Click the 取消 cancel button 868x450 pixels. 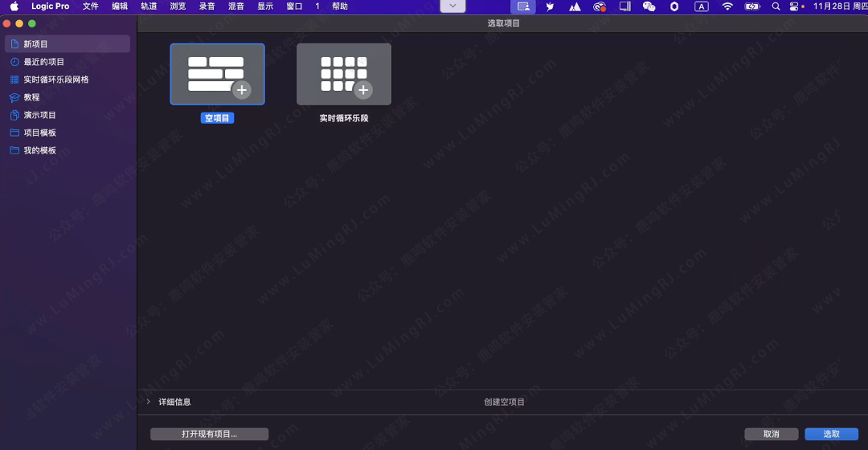click(771, 434)
